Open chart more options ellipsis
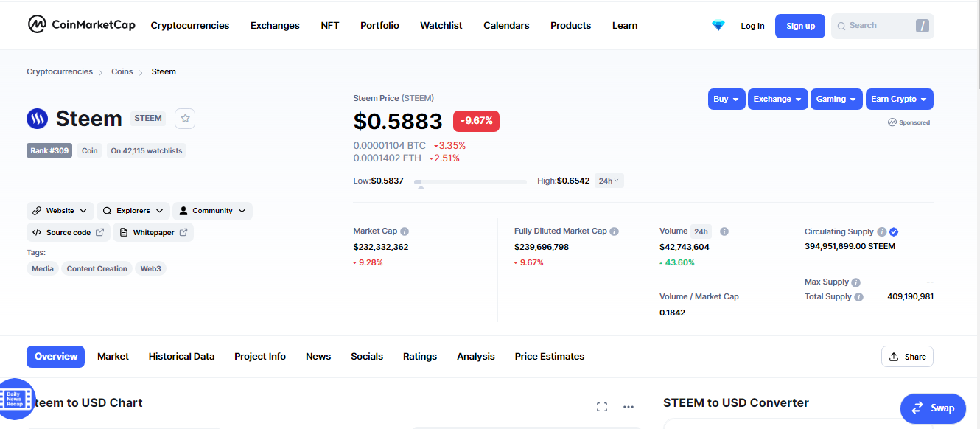The image size is (980, 429). [x=629, y=407]
